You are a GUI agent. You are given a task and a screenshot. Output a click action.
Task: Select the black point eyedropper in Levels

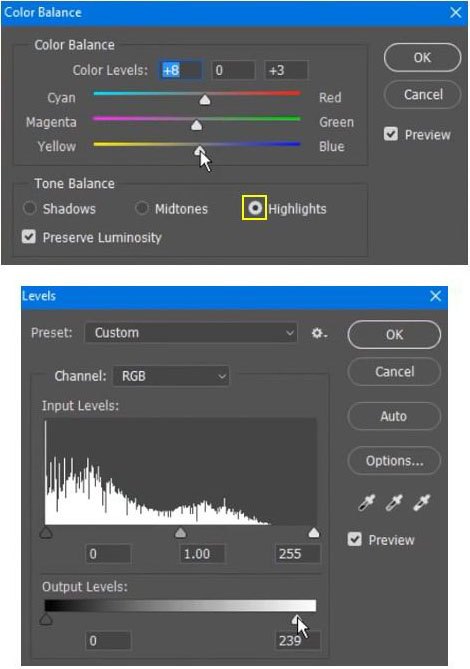[x=367, y=503]
